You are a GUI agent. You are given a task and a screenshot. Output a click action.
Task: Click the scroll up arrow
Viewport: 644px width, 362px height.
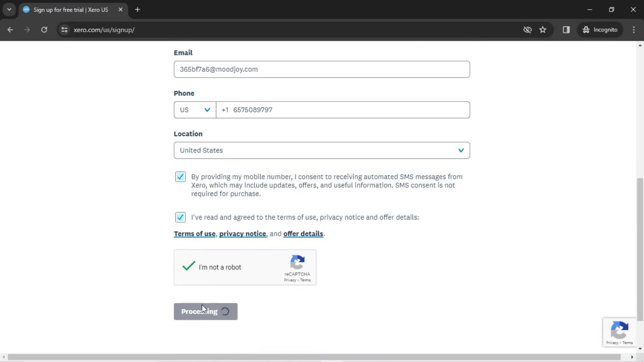coord(640,45)
